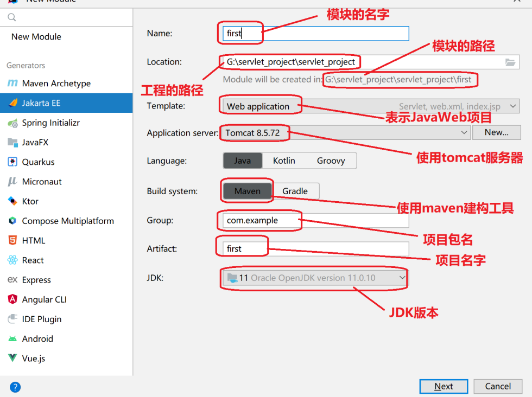Select the Maven Archetype generator icon
Screen dimensions: 532x397
click(12, 84)
